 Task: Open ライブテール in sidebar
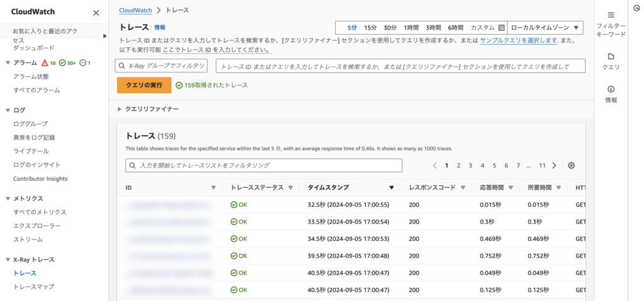pos(31,151)
